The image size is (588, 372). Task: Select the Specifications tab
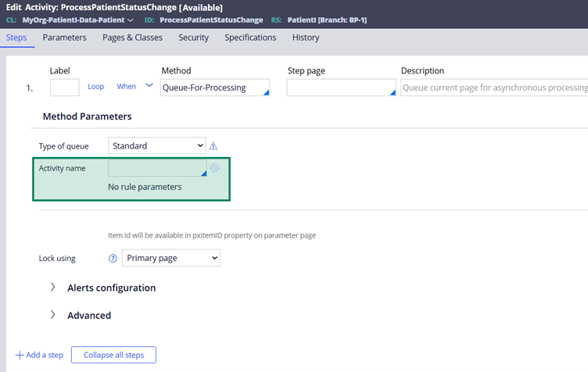(250, 38)
